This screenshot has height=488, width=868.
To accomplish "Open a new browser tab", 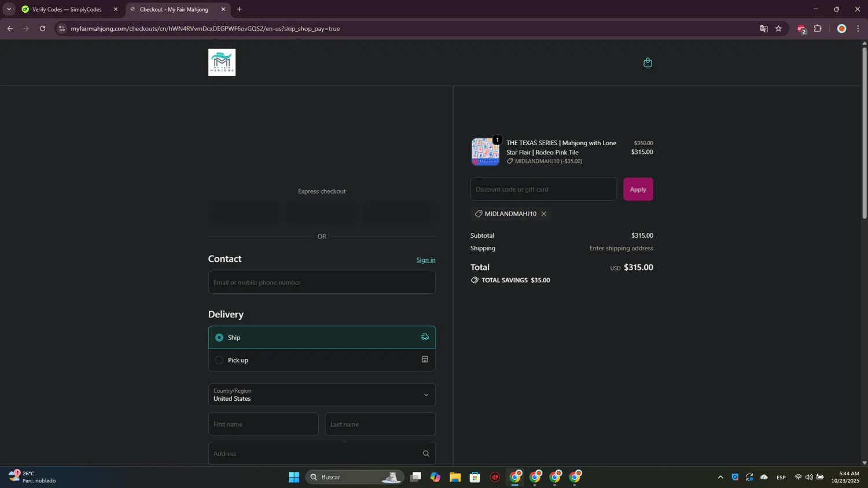I will (x=240, y=9).
